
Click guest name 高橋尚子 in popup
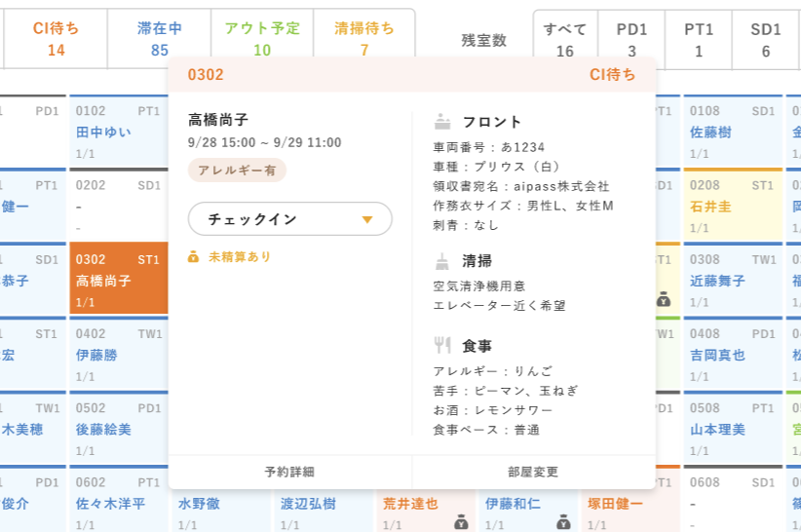coord(218,120)
